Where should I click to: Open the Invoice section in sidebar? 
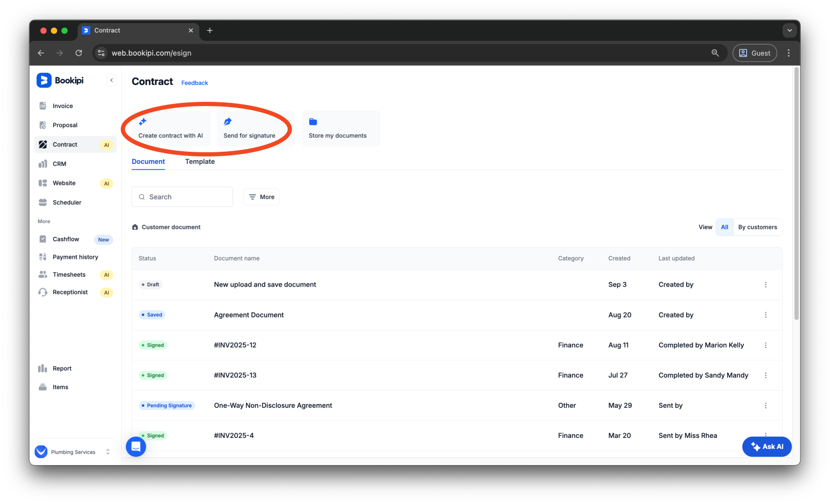(62, 106)
